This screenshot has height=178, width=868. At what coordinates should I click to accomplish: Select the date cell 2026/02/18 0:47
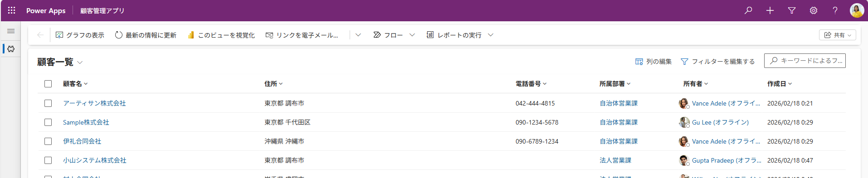pyautogui.click(x=790, y=160)
